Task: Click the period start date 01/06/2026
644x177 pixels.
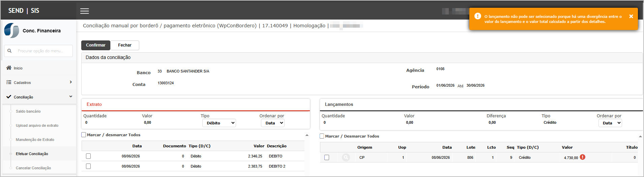Action: pos(445,85)
